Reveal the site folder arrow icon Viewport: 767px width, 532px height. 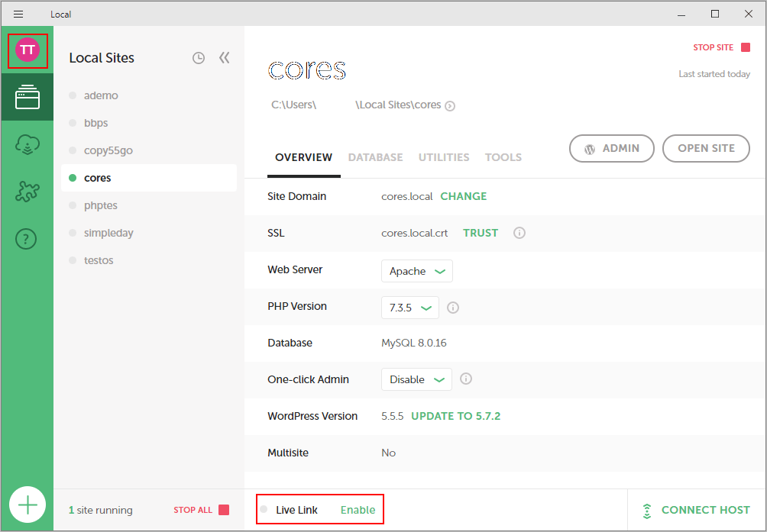point(450,106)
